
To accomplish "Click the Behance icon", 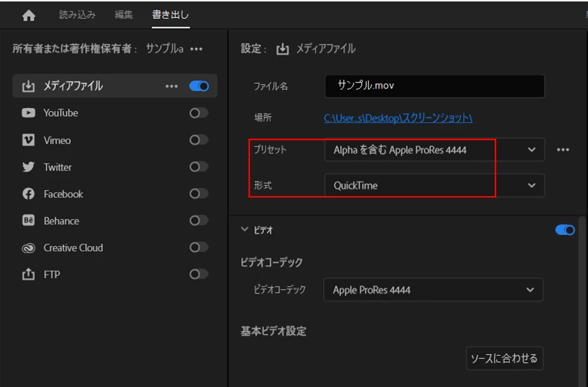I will pyautogui.click(x=28, y=220).
